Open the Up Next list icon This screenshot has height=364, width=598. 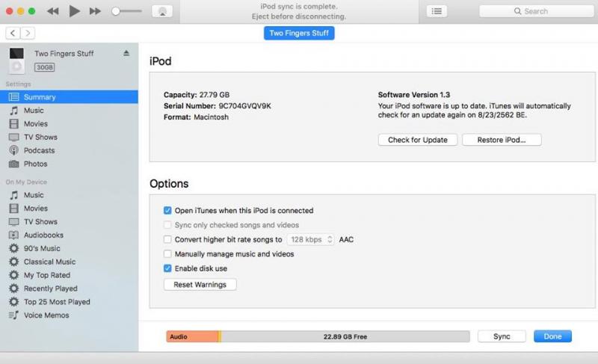pos(437,11)
